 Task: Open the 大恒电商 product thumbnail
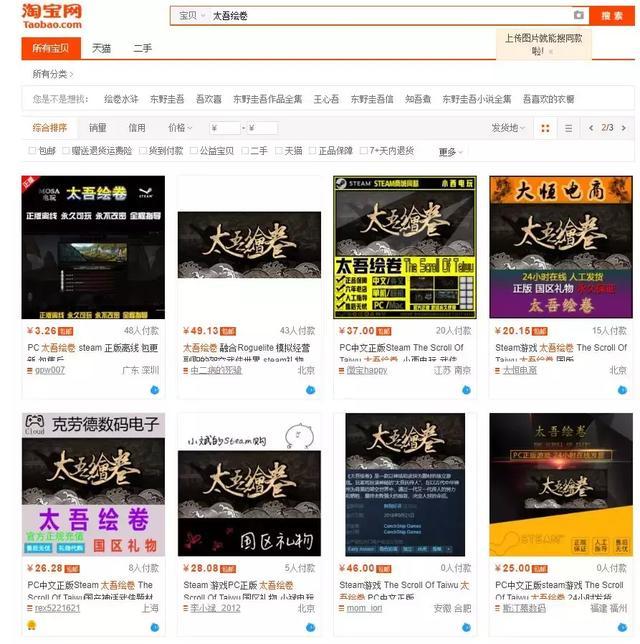561,247
